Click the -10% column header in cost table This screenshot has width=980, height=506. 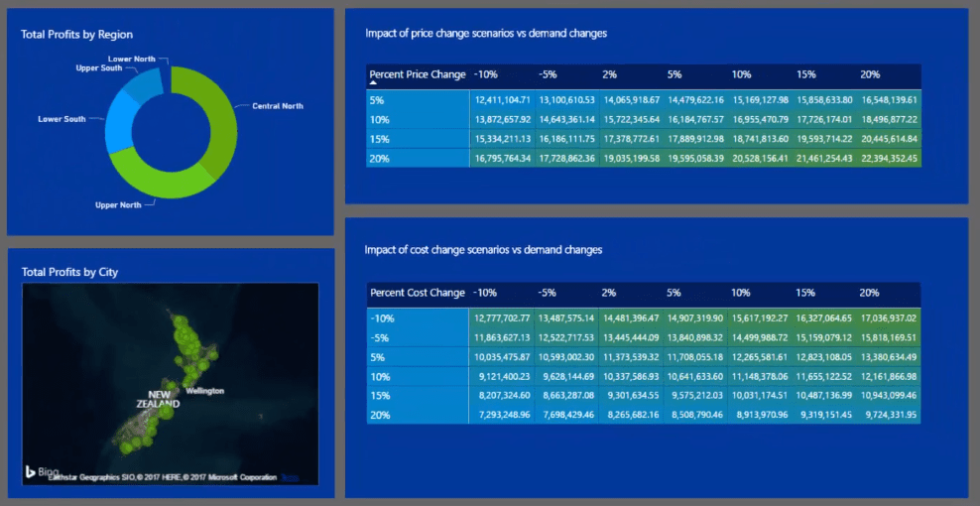coord(485,293)
